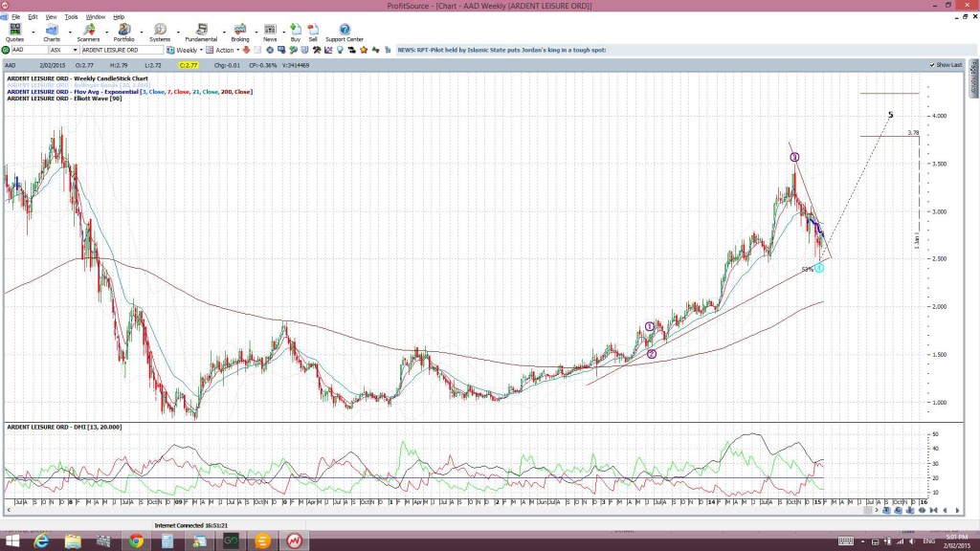
Task: Open the File menu
Action: pos(15,17)
